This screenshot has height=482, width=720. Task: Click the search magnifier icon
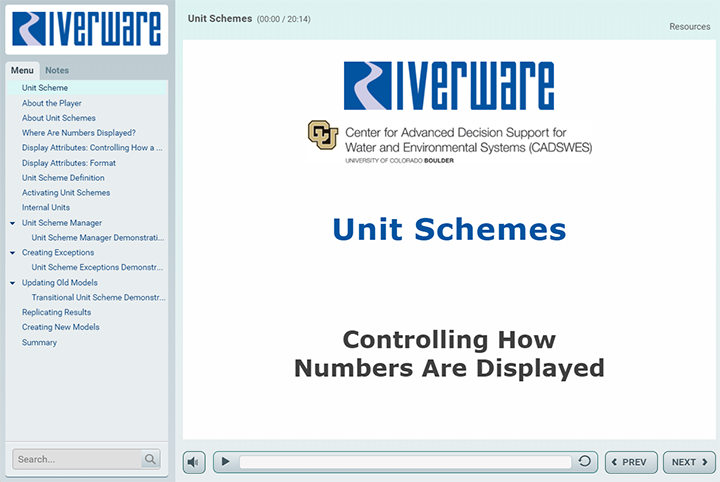point(150,459)
